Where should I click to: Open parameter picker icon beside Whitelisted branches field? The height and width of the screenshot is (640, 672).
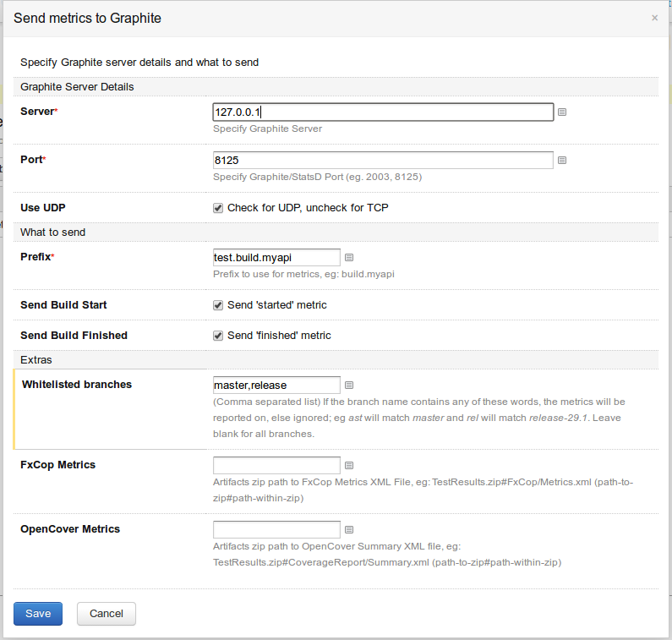349,385
